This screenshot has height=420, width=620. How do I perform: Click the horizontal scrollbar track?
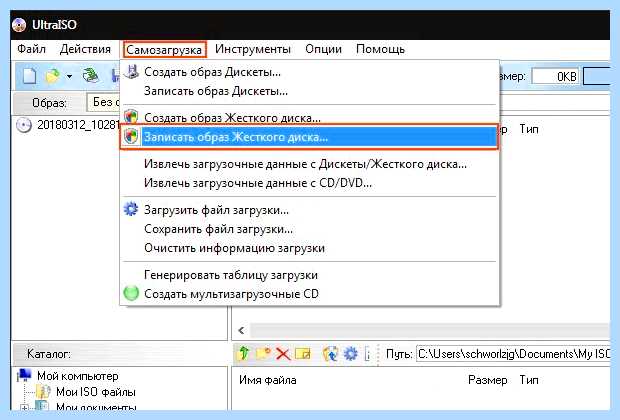pyautogui.click(x=429, y=330)
